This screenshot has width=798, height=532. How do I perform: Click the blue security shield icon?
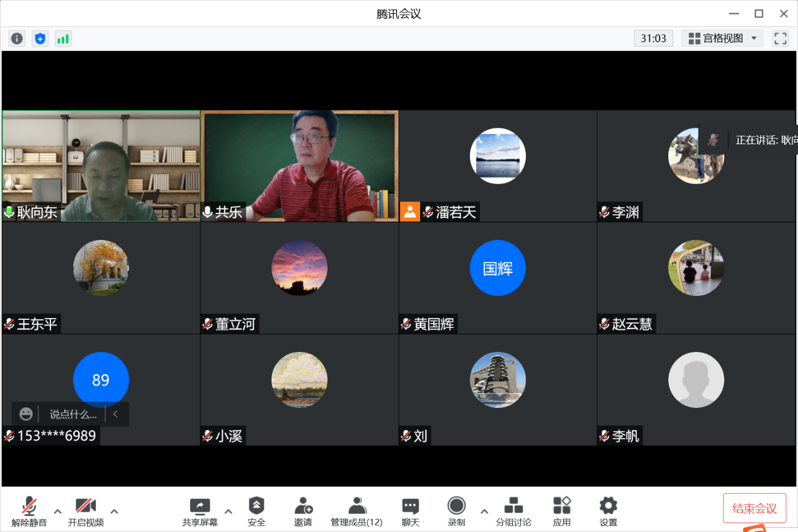(40, 38)
